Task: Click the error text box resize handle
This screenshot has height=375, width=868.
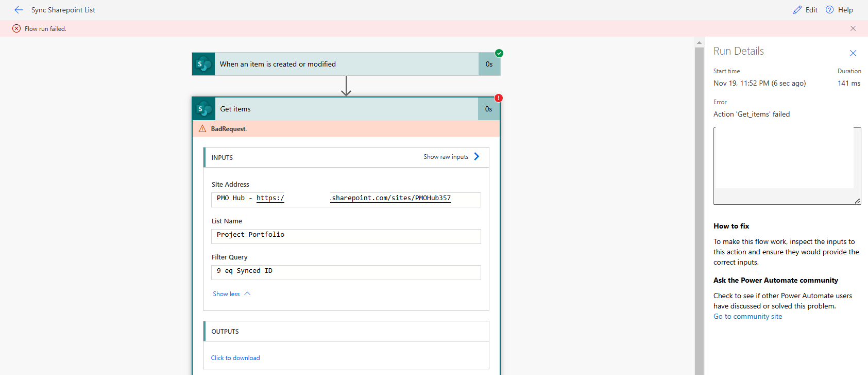Action: pos(857,201)
